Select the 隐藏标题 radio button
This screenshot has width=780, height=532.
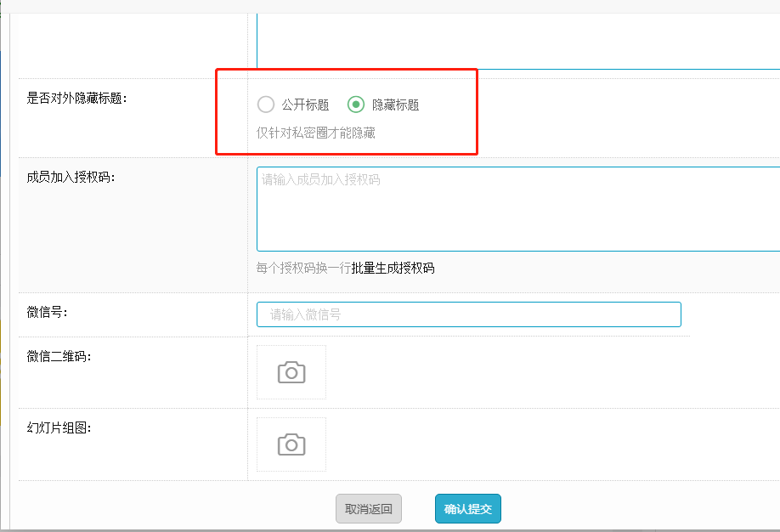(x=356, y=105)
